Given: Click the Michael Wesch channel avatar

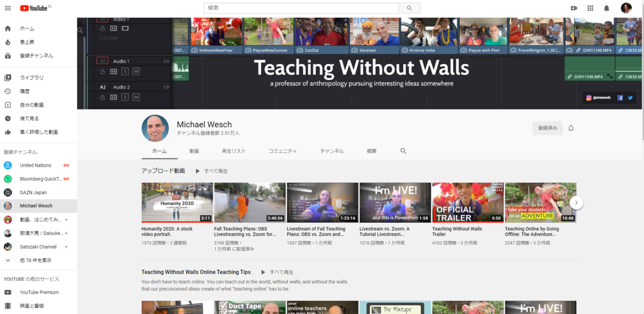Looking at the screenshot, I should tap(155, 128).
